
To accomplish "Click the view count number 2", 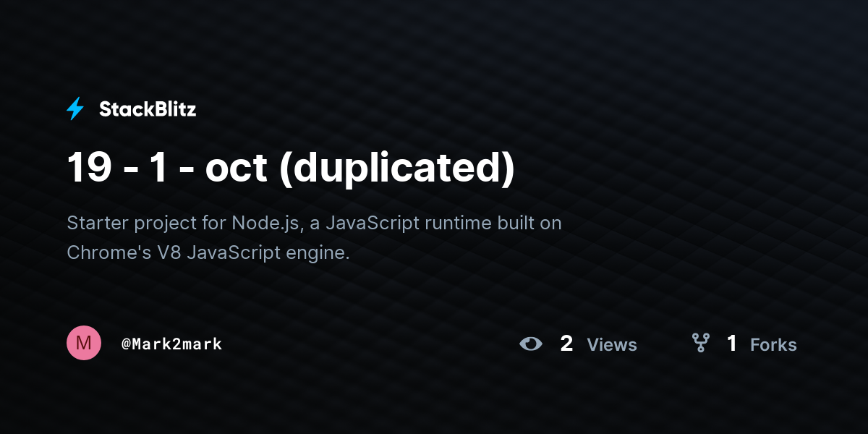I will tap(566, 344).
